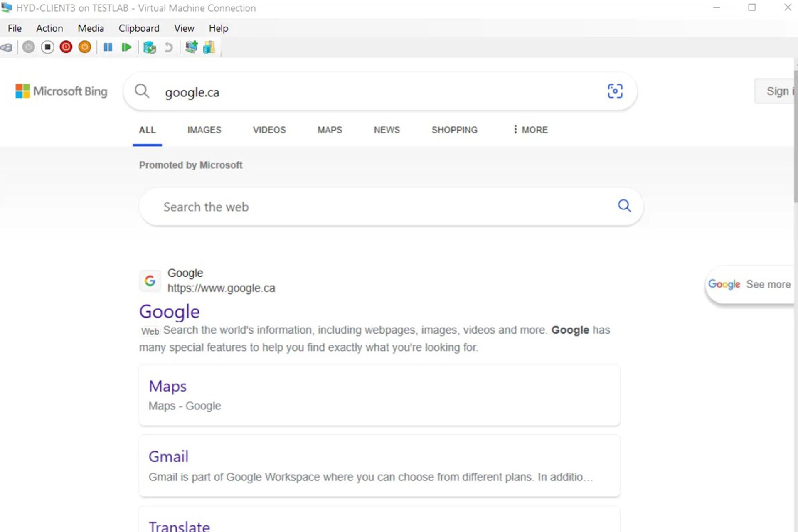
Task: Click the green Reset/Resume play icon
Action: (126, 47)
